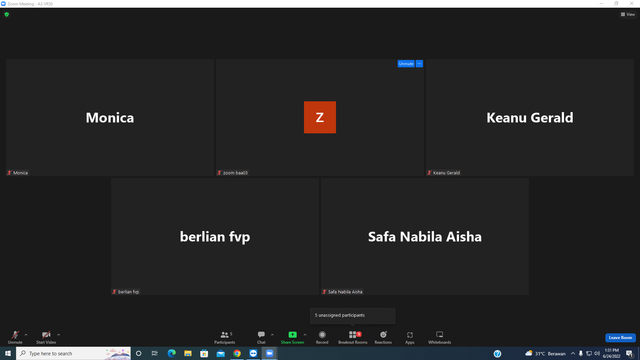Click the 'berlian fvp' name label at tile bottom
This screenshot has width=640, height=360.
pyautogui.click(x=129, y=292)
